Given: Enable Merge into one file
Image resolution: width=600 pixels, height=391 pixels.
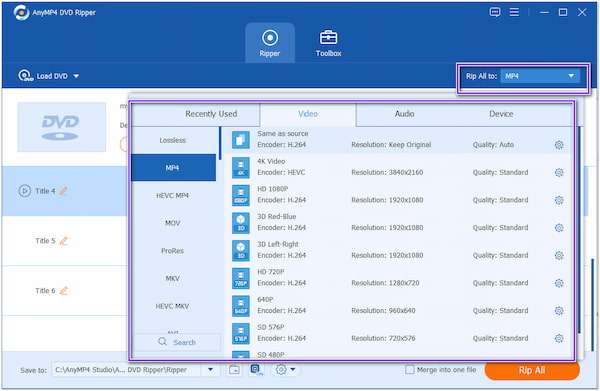Looking at the screenshot, I should point(410,370).
